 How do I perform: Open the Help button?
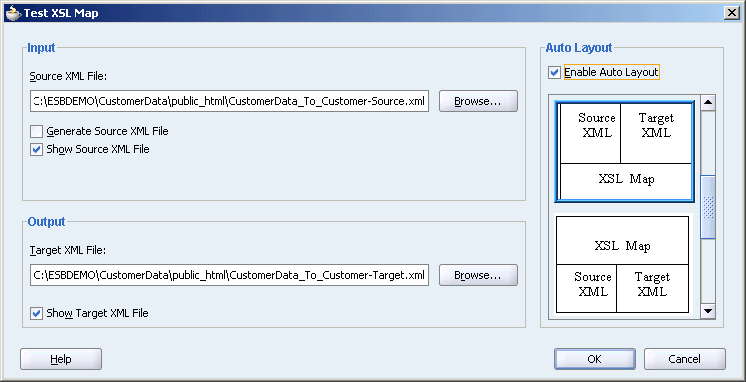click(x=61, y=359)
